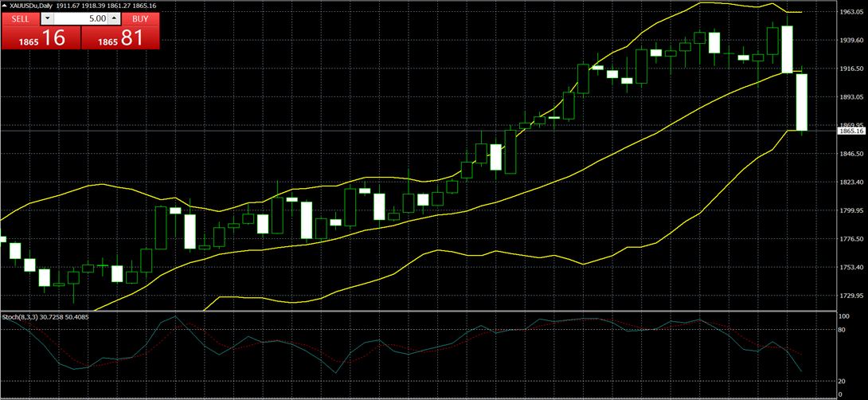Viewport: 868px width, 400px height.
Task: Click the 1893.05 price axis label
Action: pos(851,97)
